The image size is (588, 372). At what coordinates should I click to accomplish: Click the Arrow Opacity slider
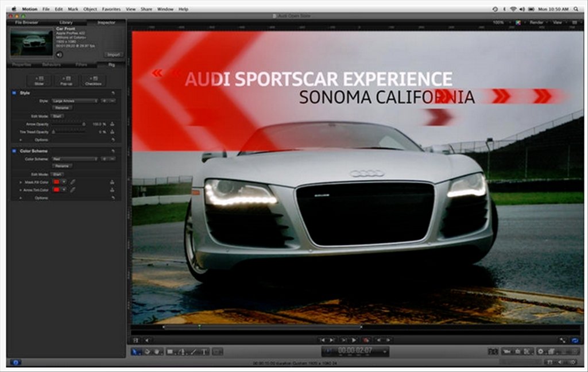point(68,124)
